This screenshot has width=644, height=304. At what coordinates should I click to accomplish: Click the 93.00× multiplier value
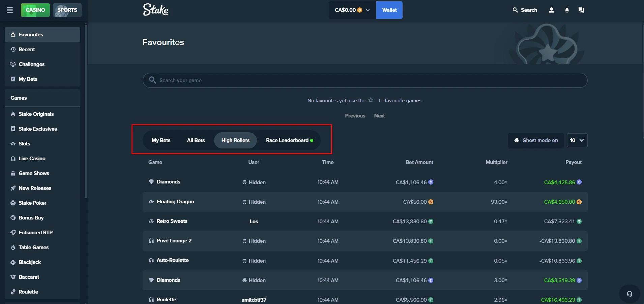[x=499, y=202]
